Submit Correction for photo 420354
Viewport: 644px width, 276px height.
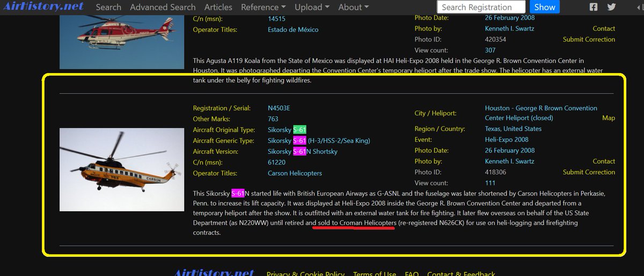[589, 39]
